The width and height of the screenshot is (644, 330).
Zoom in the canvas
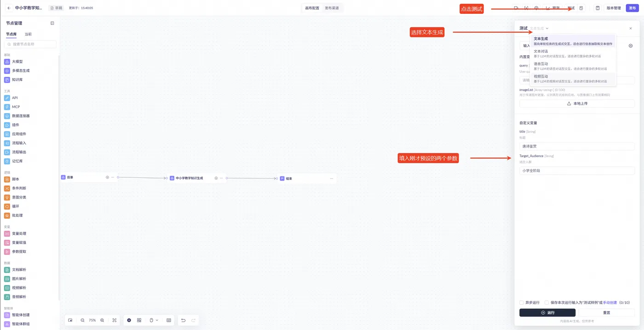click(102, 320)
